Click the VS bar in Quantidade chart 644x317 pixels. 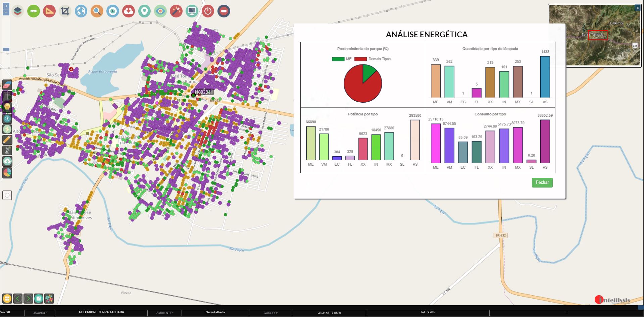coord(545,77)
